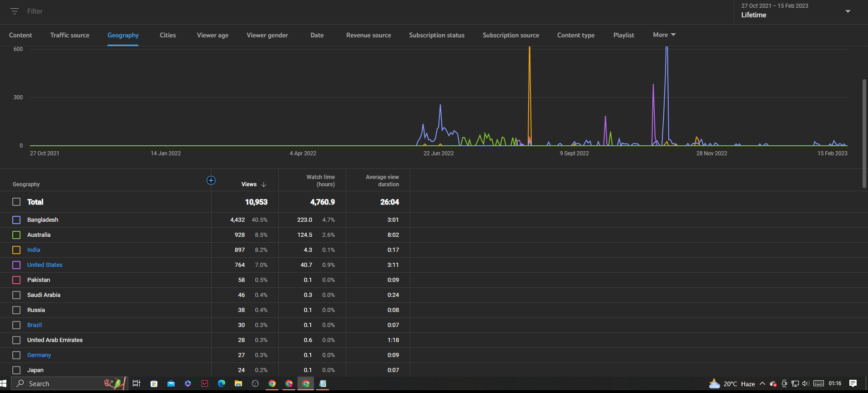Click the filter lines icon
Viewport: 868px width, 393px height.
point(15,11)
